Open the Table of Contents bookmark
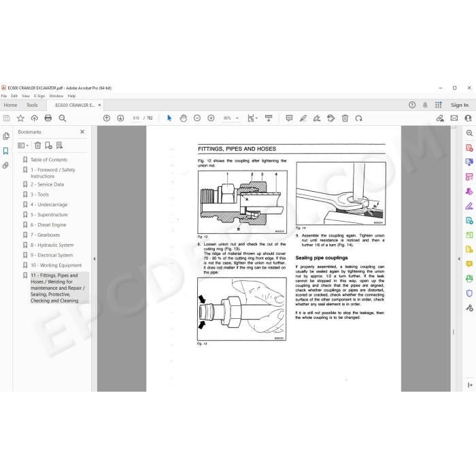The image size is (476, 476). (x=48, y=160)
